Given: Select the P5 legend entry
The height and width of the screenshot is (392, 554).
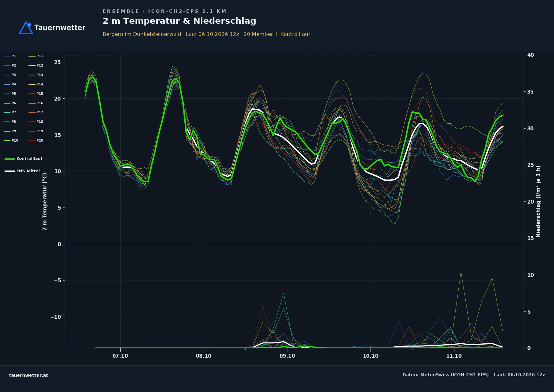Looking at the screenshot, I should (10, 94).
